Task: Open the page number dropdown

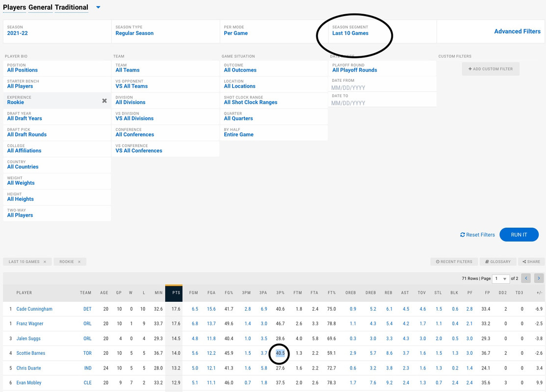Action: point(500,279)
